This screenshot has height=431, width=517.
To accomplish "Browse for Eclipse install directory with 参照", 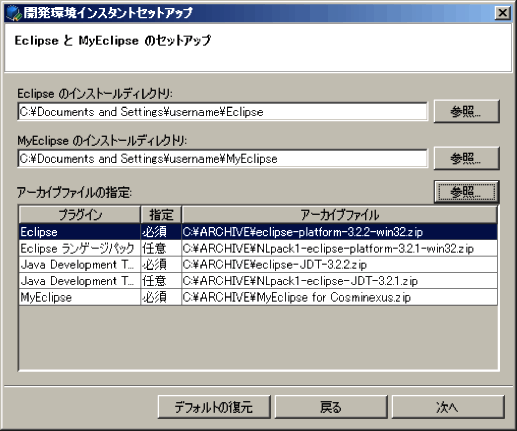I will (466, 111).
